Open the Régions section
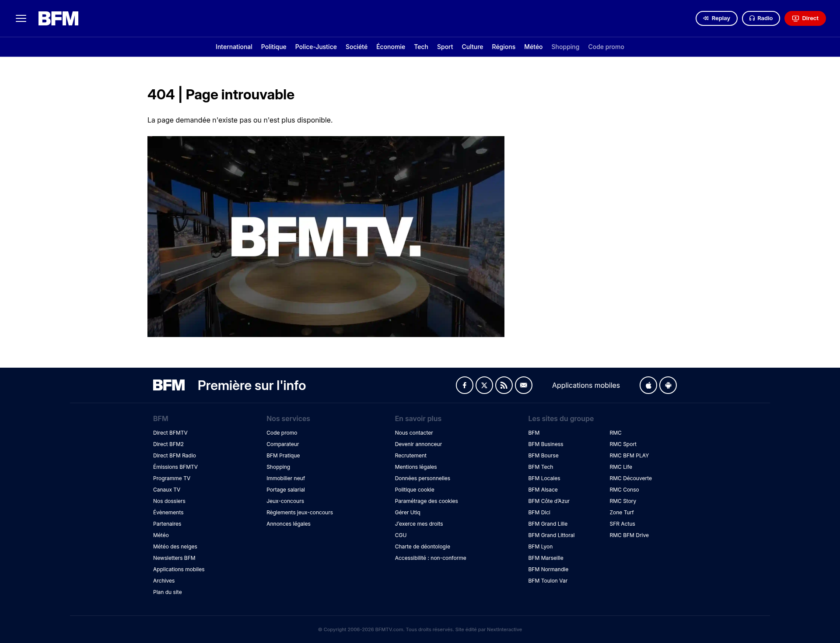 [504, 47]
